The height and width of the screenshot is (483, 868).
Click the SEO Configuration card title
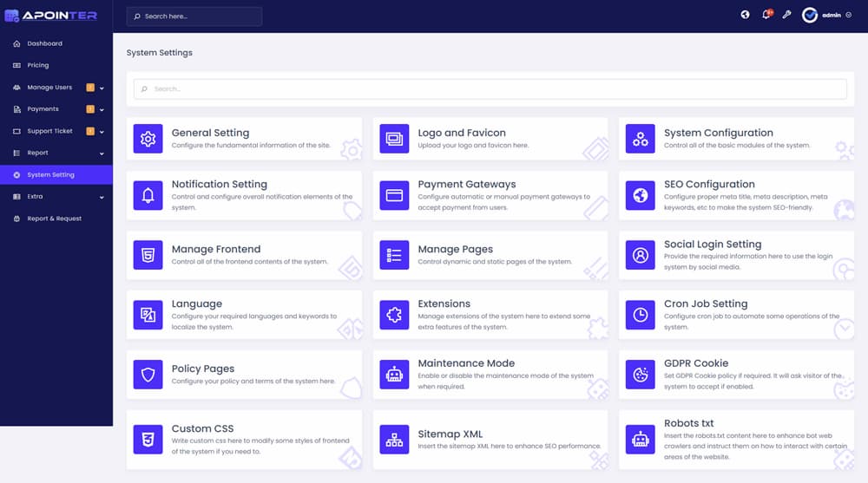tap(709, 184)
